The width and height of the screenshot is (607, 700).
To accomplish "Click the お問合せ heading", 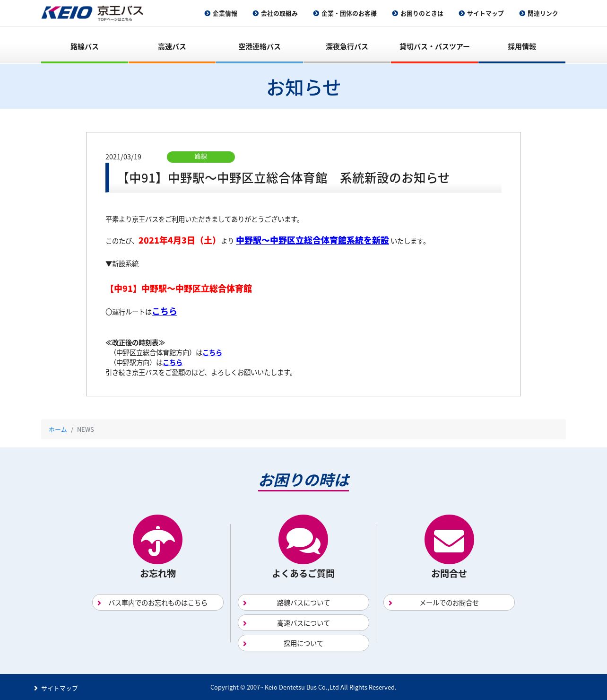I will (449, 574).
